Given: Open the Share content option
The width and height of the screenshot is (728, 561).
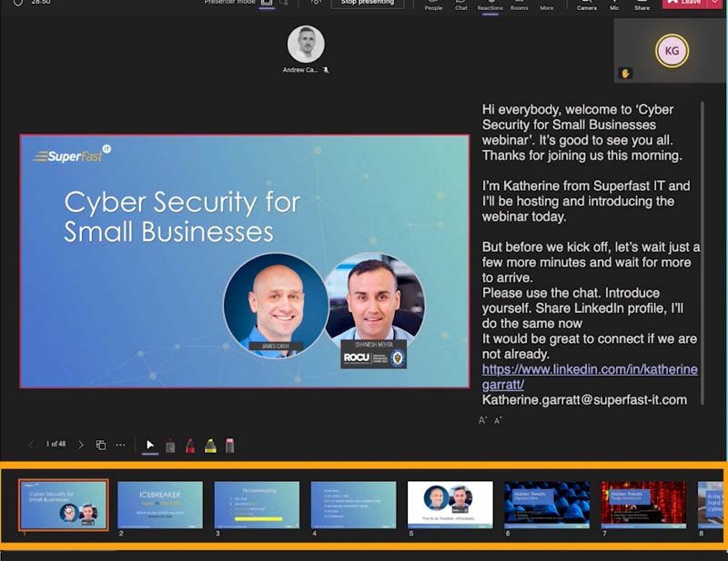Looking at the screenshot, I should pyautogui.click(x=642, y=5).
